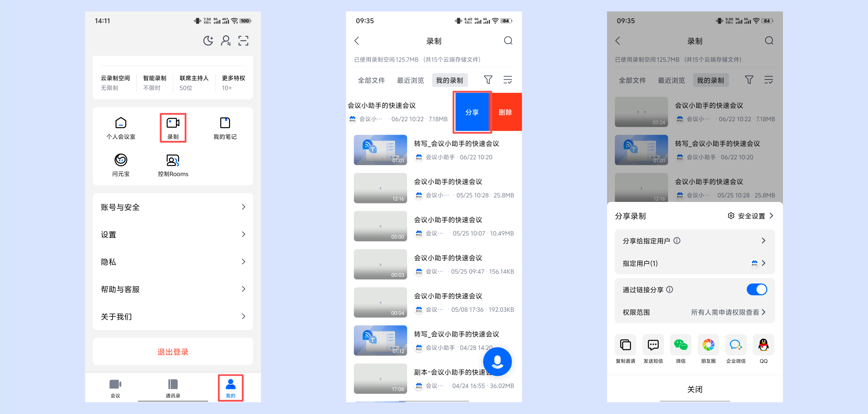Open 个人会议室 personal meeting room
This screenshot has height=414, width=868.
[121, 128]
